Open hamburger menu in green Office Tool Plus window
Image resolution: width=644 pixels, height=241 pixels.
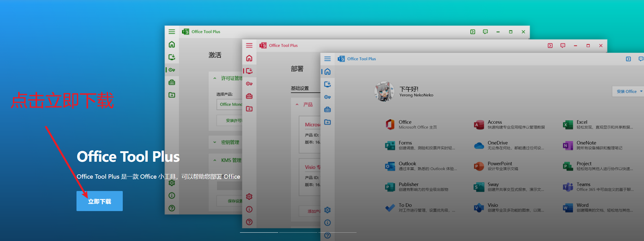[x=172, y=32]
